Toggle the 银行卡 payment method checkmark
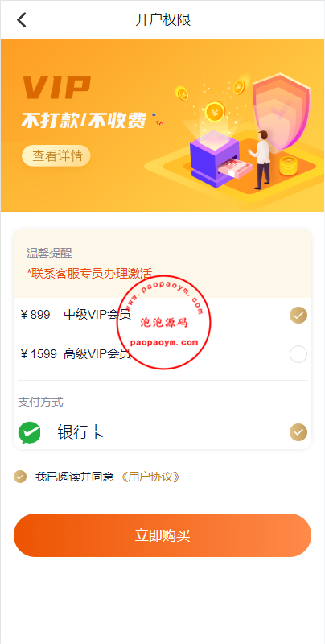This screenshot has width=325, height=644. pos(298,432)
